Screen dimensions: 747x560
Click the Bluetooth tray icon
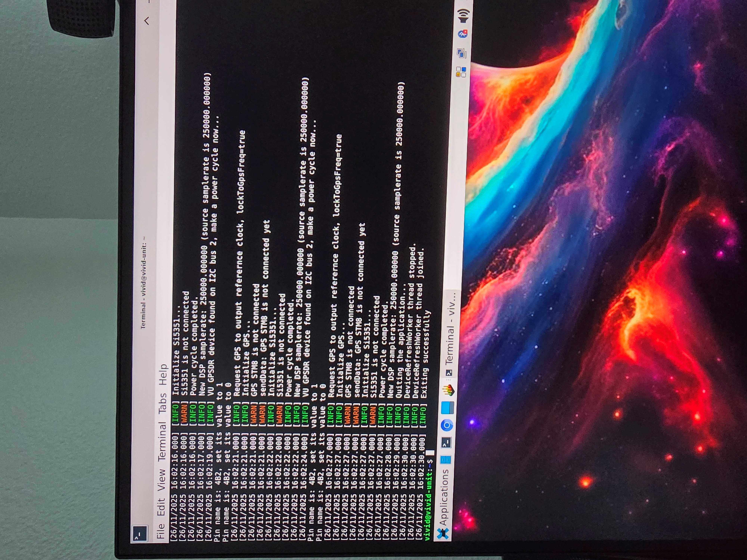coord(463,33)
